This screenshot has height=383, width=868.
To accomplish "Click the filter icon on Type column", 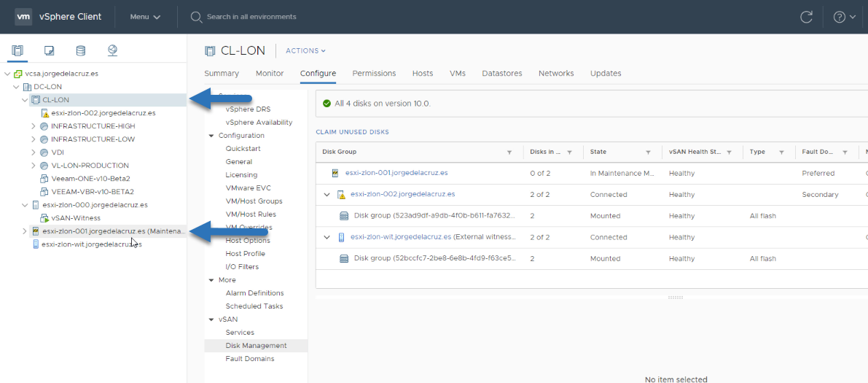I will pos(782,152).
